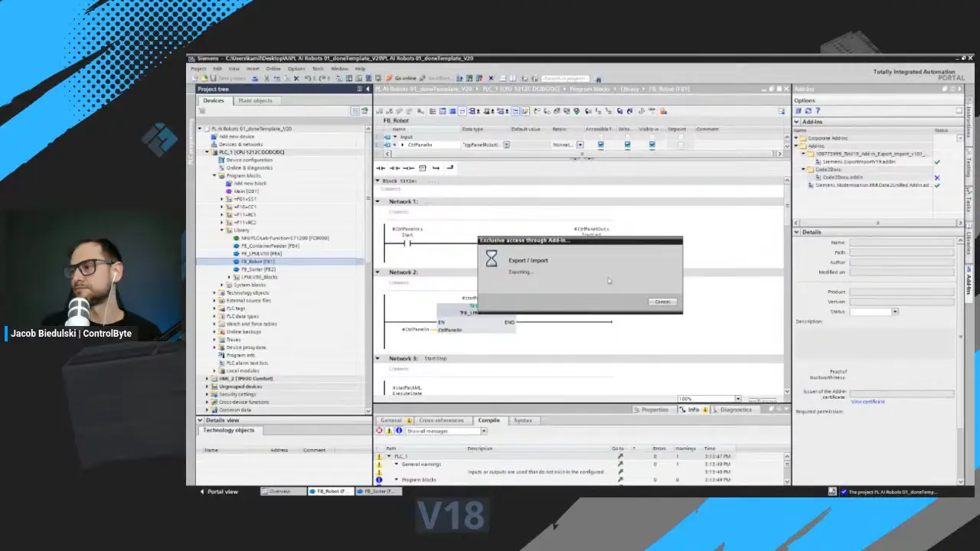Collapse Network 2 section
Viewport: 980px width, 551px height.
click(377, 272)
